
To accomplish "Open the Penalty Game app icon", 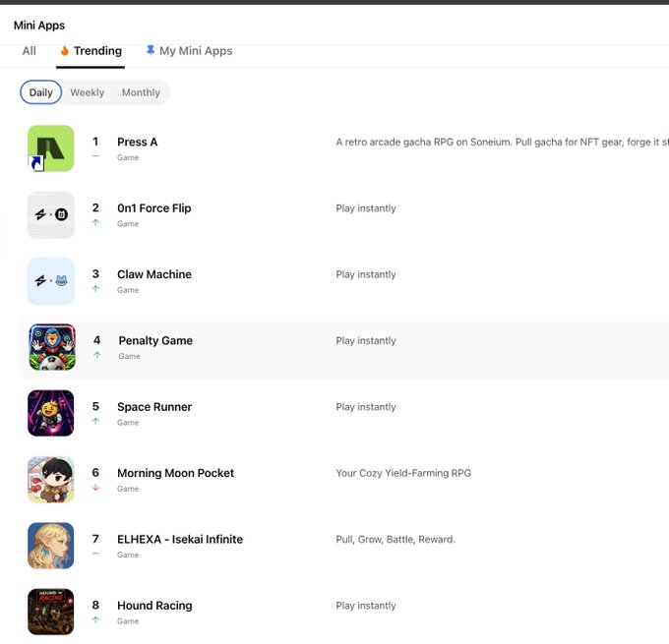I will click(52, 347).
